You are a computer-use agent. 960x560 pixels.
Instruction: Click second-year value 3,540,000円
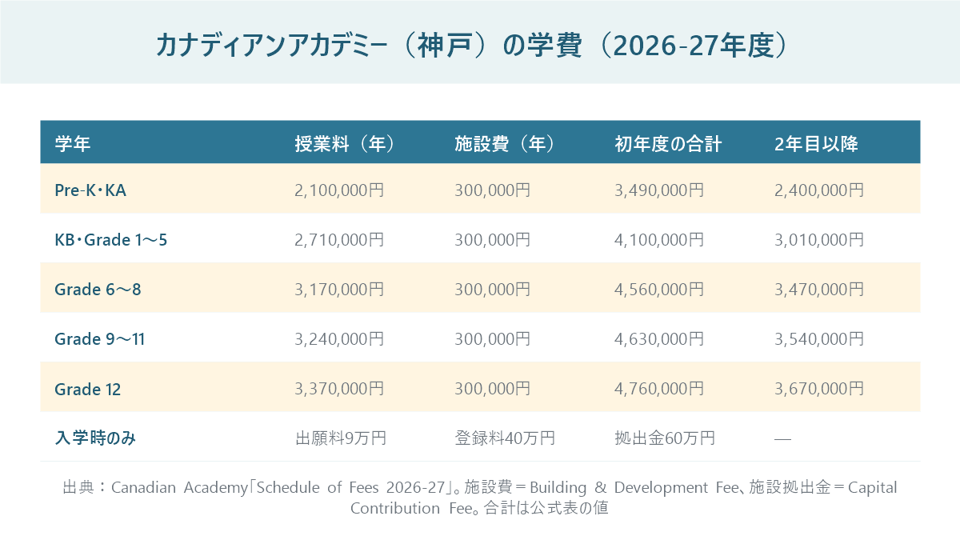(819, 339)
